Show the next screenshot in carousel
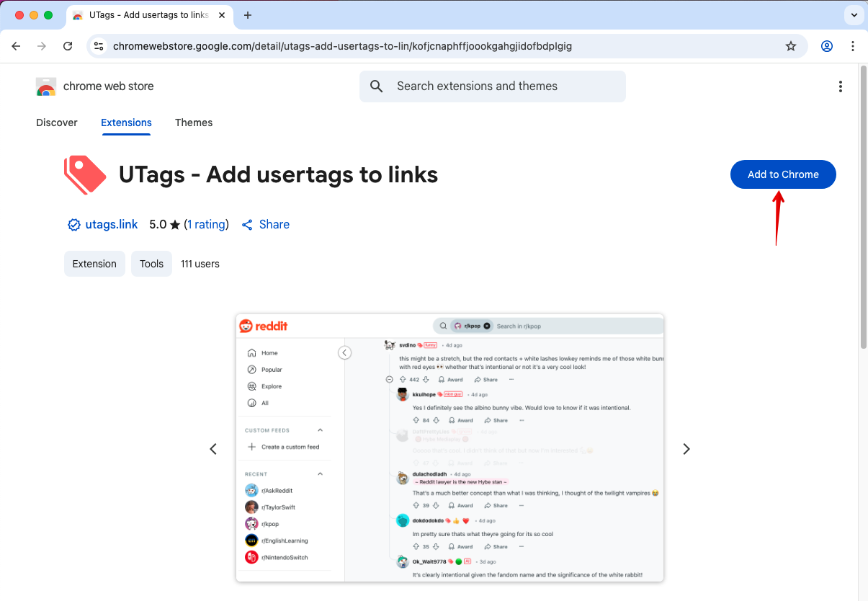 pyautogui.click(x=686, y=449)
